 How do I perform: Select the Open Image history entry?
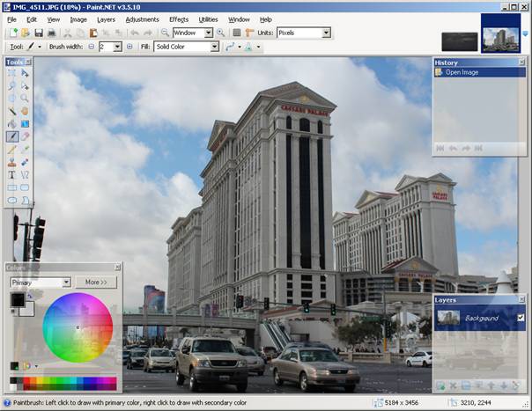[480, 72]
